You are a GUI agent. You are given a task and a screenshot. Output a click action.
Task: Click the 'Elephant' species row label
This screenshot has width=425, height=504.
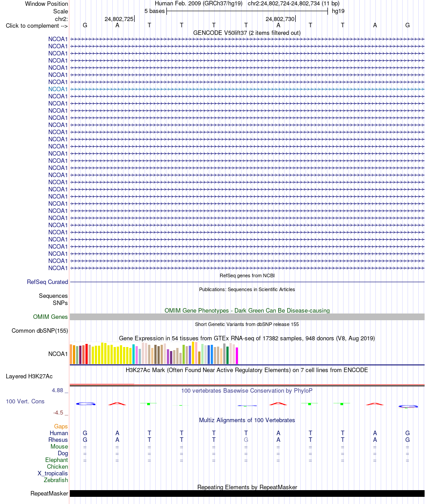click(x=56, y=460)
